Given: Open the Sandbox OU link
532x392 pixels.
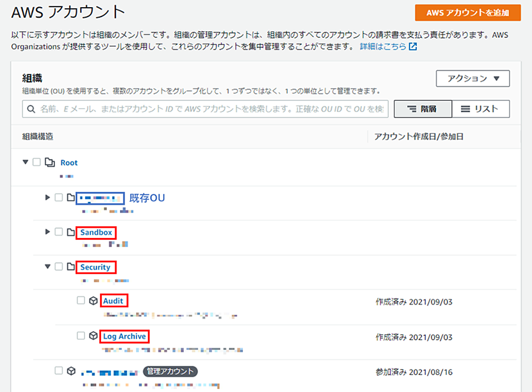Looking at the screenshot, I should tap(96, 233).
